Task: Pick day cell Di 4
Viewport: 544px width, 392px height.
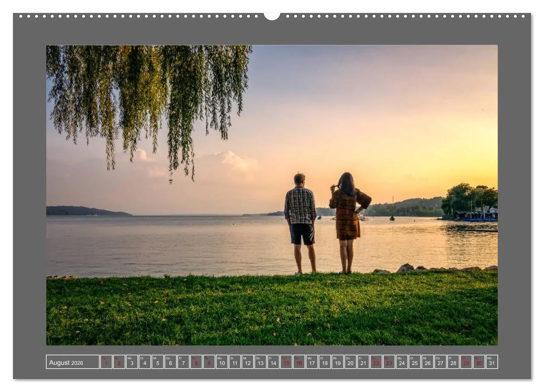Action: pos(145,362)
